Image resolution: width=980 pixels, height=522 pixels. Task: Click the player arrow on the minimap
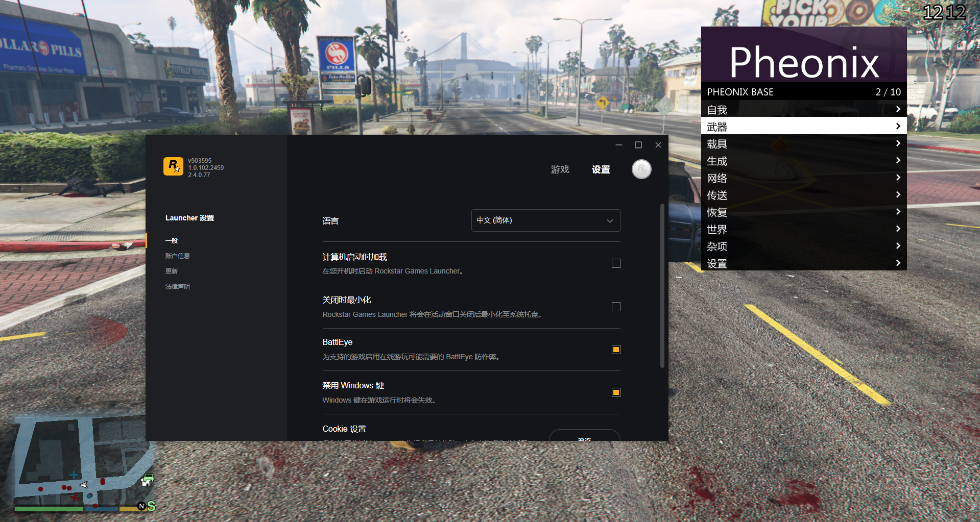point(84,485)
